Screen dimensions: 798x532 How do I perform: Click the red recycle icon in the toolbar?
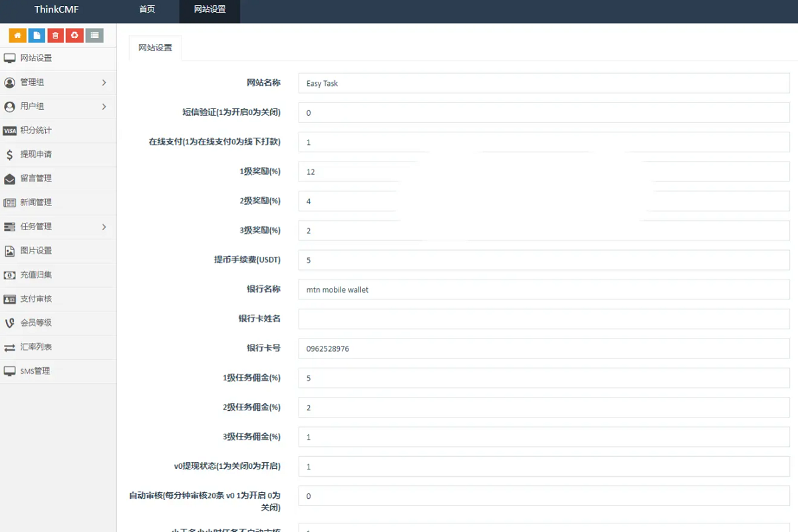[x=74, y=35]
